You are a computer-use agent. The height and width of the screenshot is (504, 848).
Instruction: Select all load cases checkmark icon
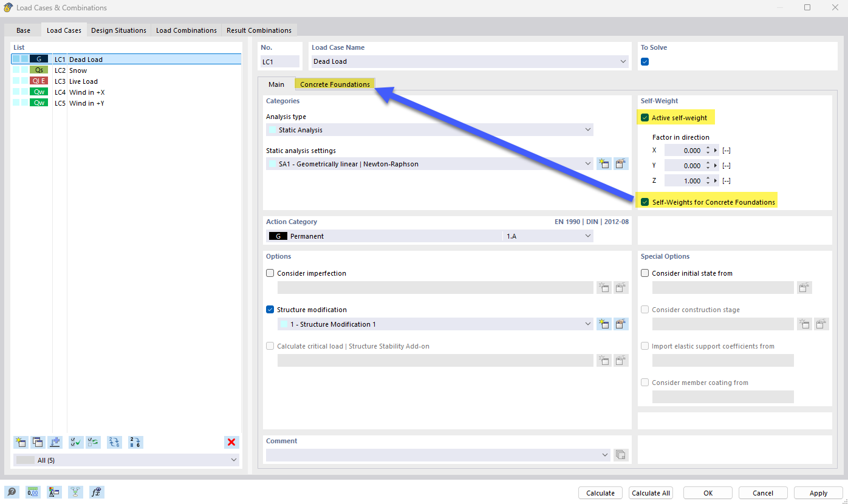(x=76, y=442)
